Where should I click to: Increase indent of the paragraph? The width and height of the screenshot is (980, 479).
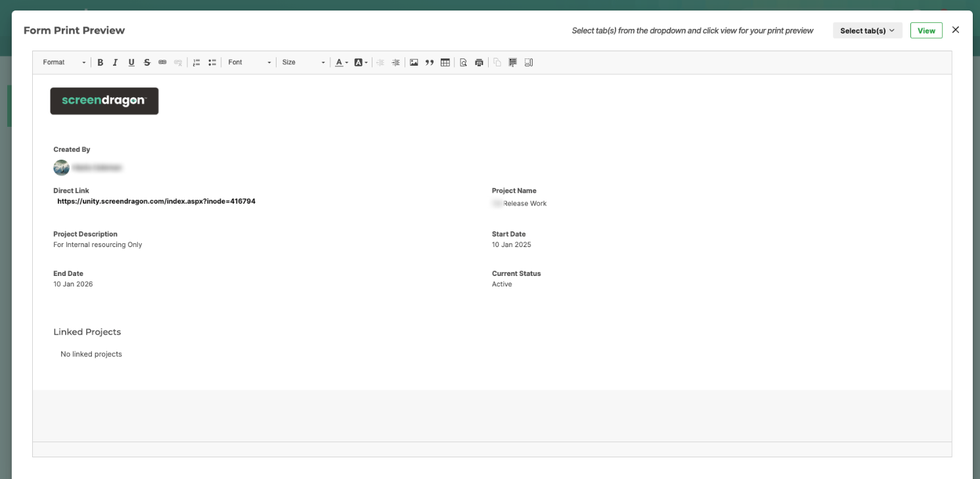coord(395,62)
